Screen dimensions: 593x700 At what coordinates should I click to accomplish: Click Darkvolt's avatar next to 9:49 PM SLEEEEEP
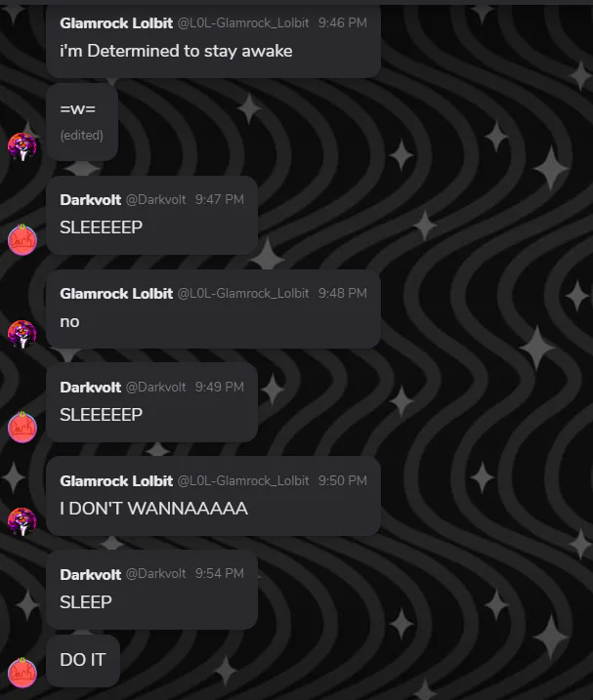click(x=21, y=428)
